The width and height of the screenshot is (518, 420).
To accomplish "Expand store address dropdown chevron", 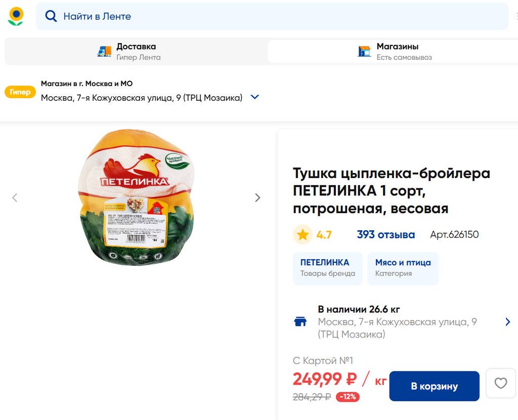I will click(x=255, y=97).
